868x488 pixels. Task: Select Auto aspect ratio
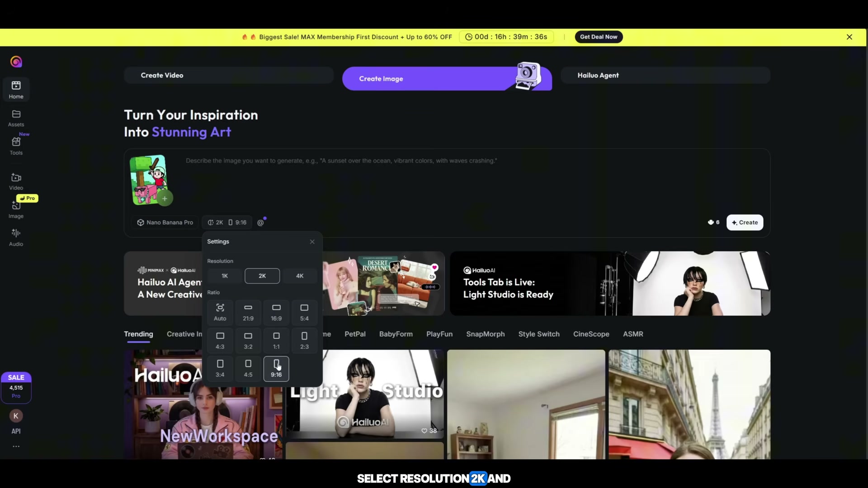(220, 312)
